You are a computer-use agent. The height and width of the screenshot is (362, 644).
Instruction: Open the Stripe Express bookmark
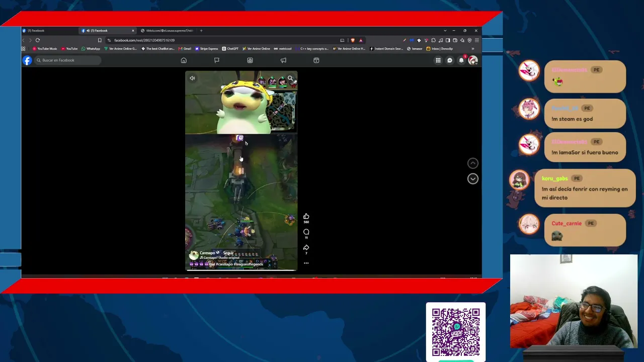206,49
